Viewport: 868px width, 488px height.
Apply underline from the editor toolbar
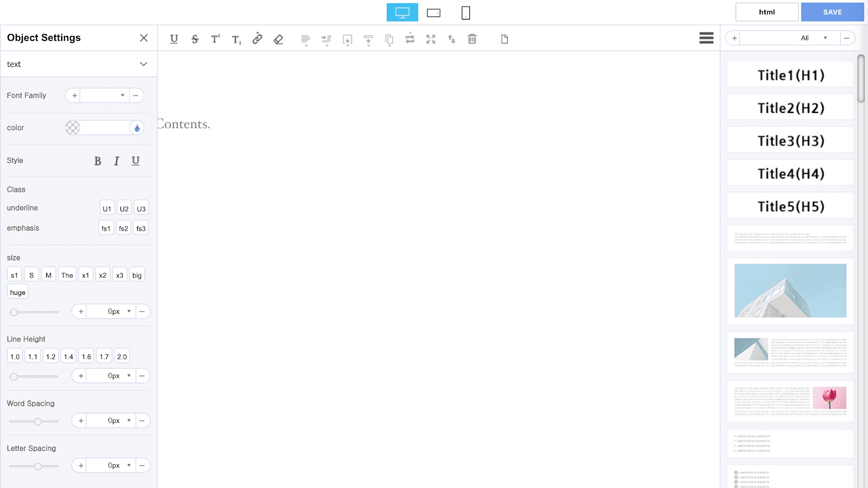click(x=174, y=39)
